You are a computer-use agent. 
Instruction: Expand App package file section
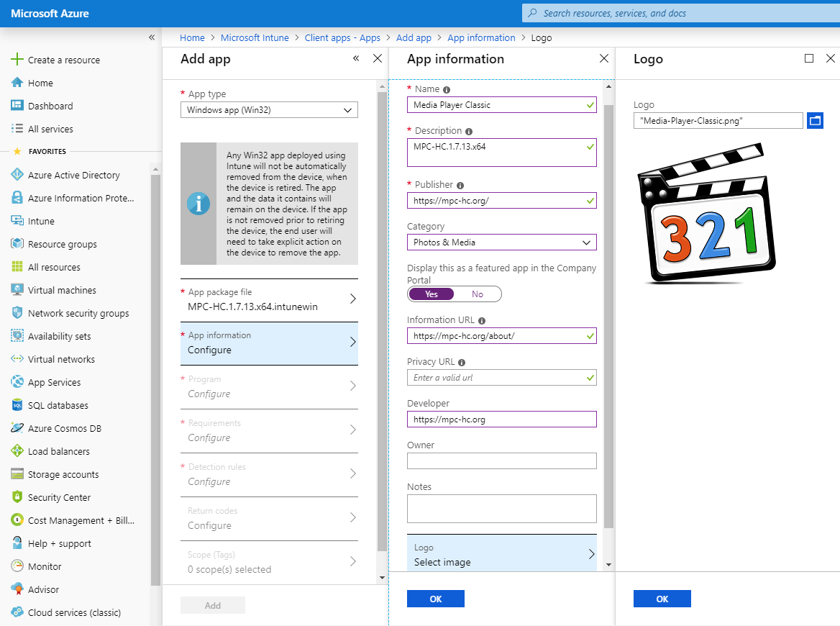(x=269, y=300)
